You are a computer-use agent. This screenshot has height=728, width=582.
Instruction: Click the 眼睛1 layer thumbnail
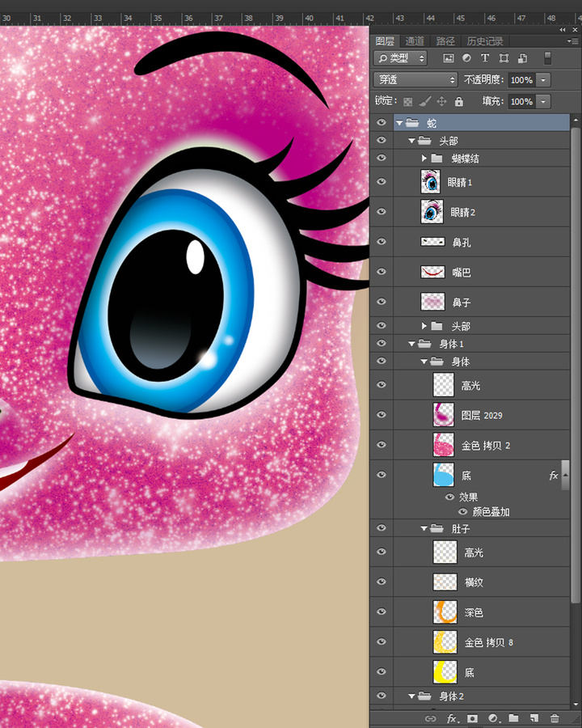431,181
